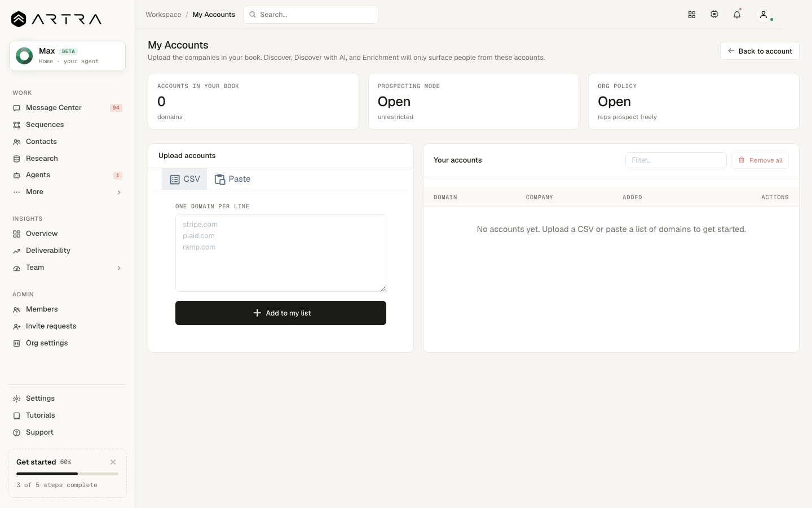Click the Agents robot icon
Viewport: 812px width, 508px height.
17,176
